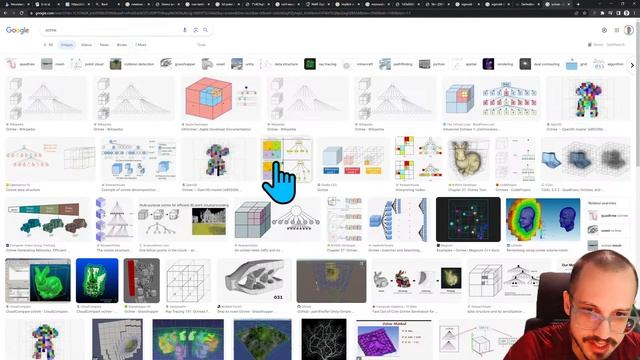Reload the page with refresh icon

pyautogui.click(x=22, y=13)
